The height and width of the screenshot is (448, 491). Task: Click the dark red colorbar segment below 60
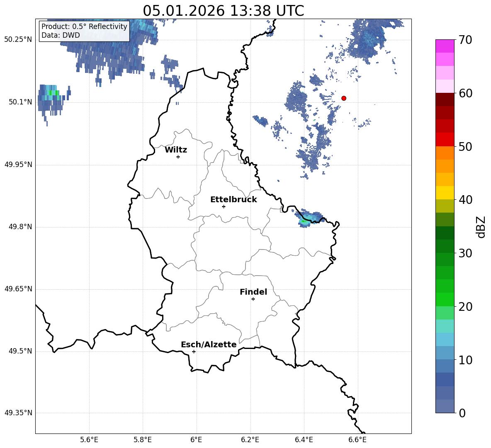[445, 99]
